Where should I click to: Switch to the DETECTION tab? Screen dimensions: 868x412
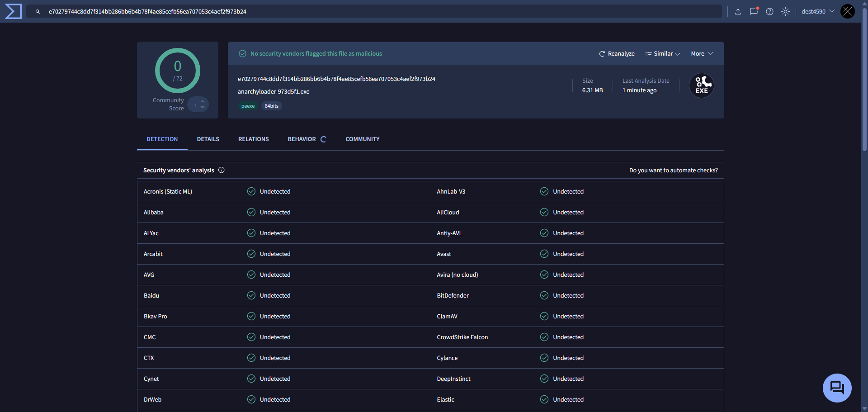point(162,139)
